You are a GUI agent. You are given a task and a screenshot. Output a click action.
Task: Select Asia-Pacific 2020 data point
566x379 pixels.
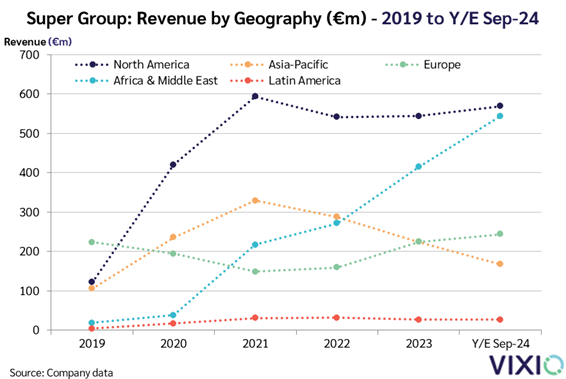[173, 237]
